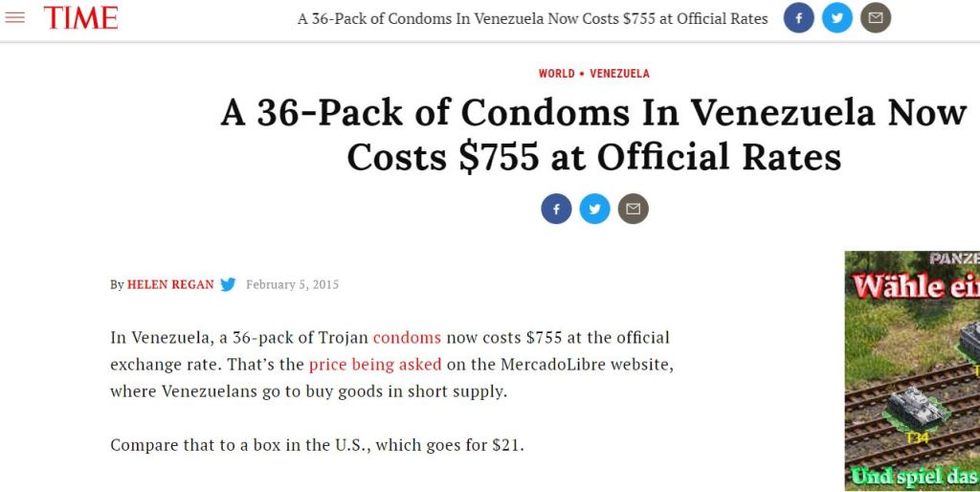
Task: Open the hamburger menu in the header
Action: (x=15, y=18)
